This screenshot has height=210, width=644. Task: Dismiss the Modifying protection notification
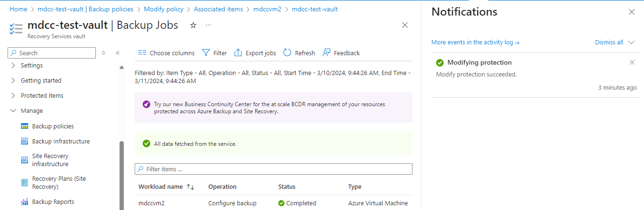coord(632,62)
